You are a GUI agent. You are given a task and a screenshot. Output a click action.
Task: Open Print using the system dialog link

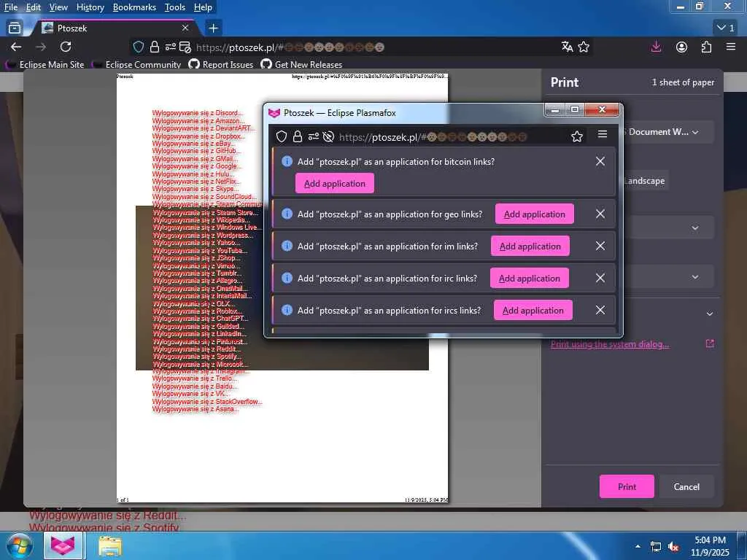tap(610, 344)
